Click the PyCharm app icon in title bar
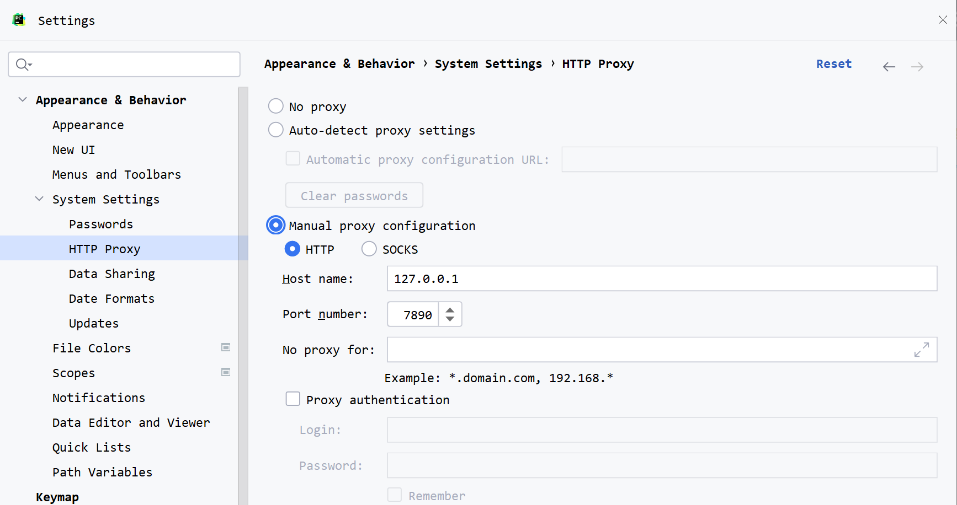The width and height of the screenshot is (957, 505). 19,20
